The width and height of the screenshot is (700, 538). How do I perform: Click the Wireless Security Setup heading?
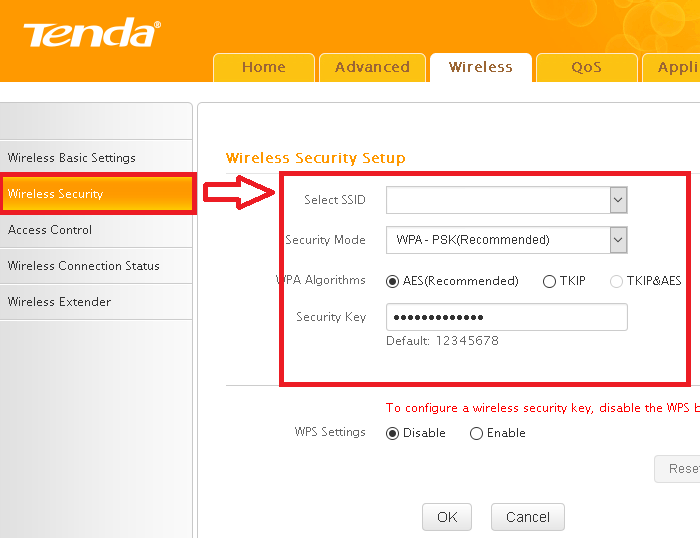pos(316,158)
